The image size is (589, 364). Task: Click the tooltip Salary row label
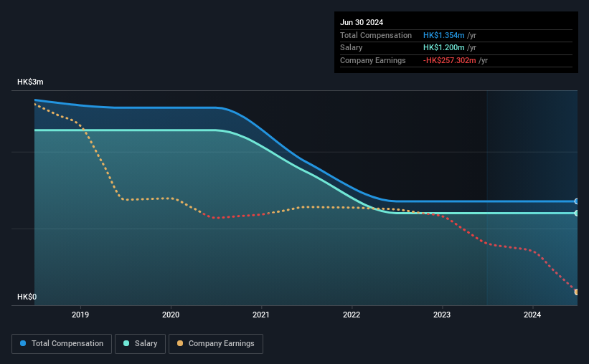pos(352,48)
